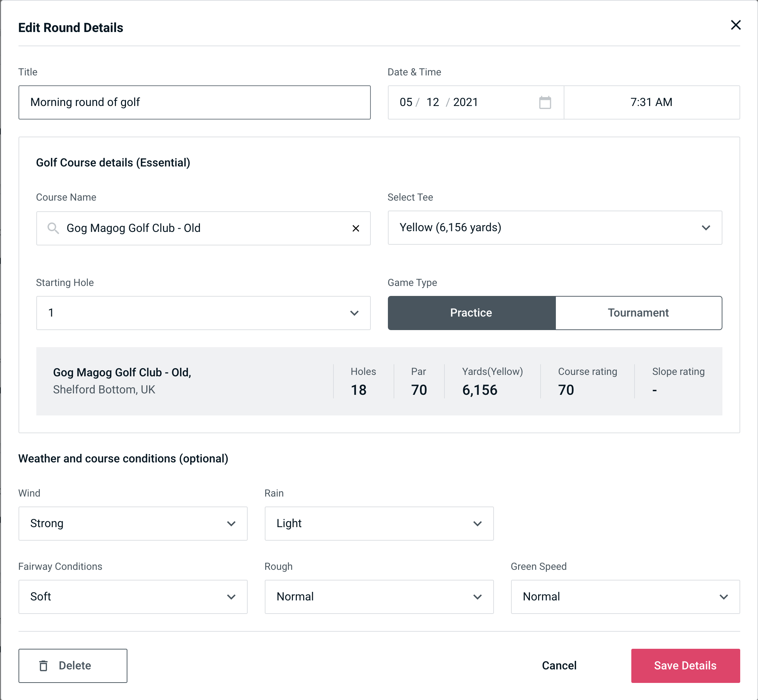Toggle Game Type to Practice
The image size is (758, 700).
(x=472, y=313)
